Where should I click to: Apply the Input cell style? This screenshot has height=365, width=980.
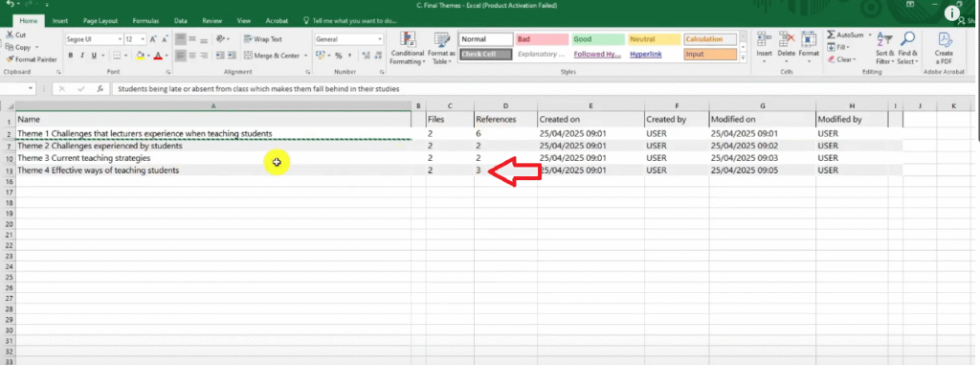click(x=710, y=55)
